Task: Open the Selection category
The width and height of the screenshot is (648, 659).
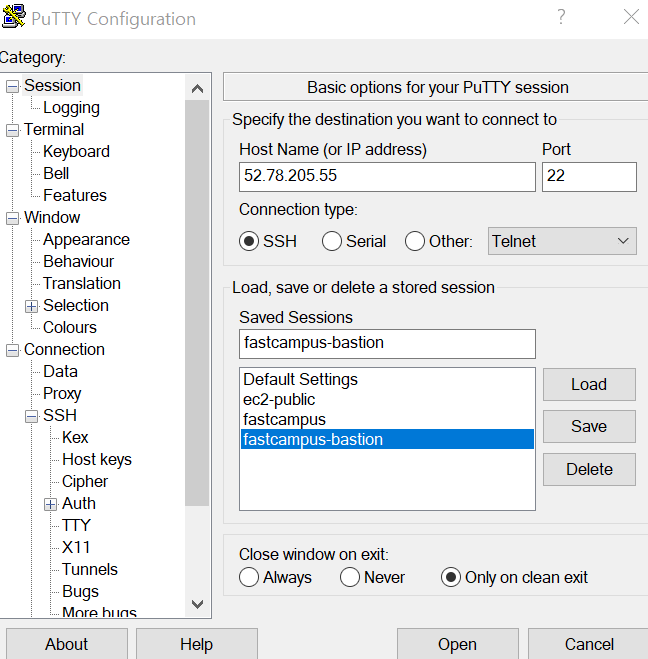Action: click(x=76, y=306)
